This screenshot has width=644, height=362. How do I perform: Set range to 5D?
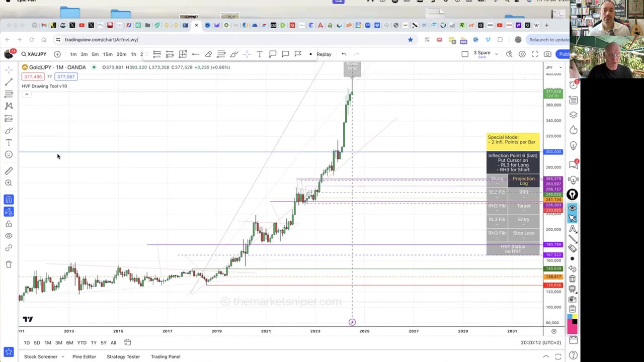pos(37,343)
